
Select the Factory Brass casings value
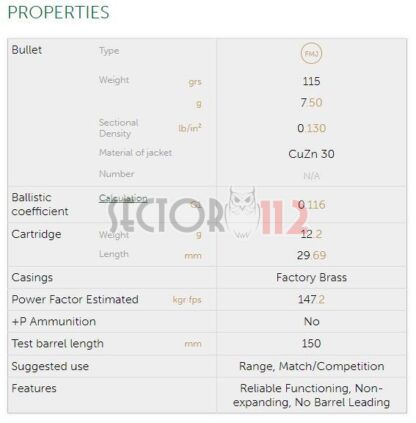[311, 278]
